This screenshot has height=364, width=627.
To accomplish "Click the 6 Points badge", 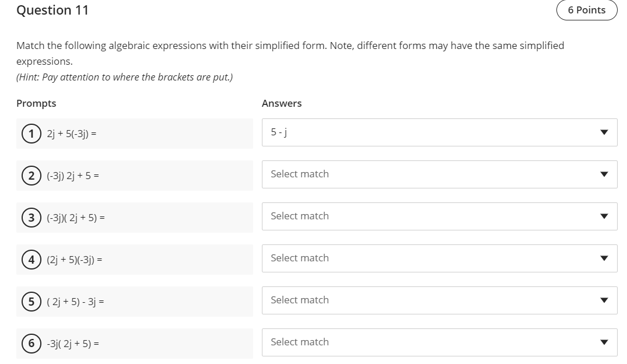I will (586, 10).
